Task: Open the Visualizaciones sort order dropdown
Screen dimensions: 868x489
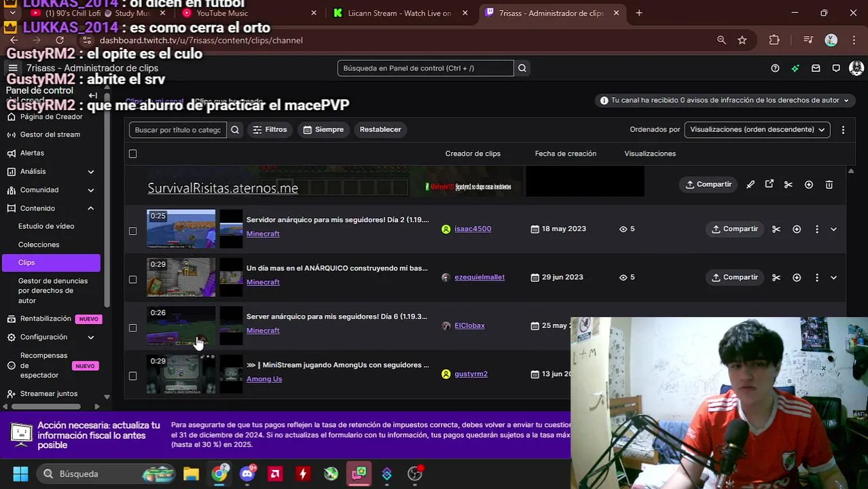Action: [757, 130]
